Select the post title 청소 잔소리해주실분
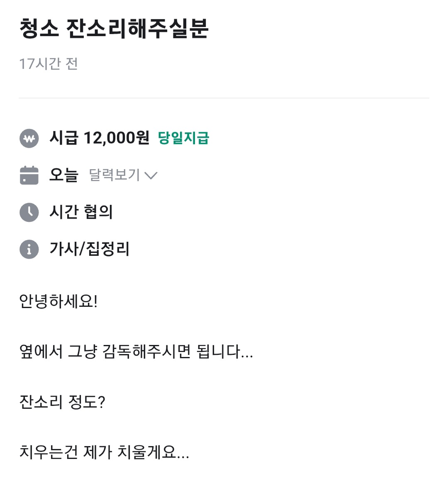 click(x=114, y=29)
